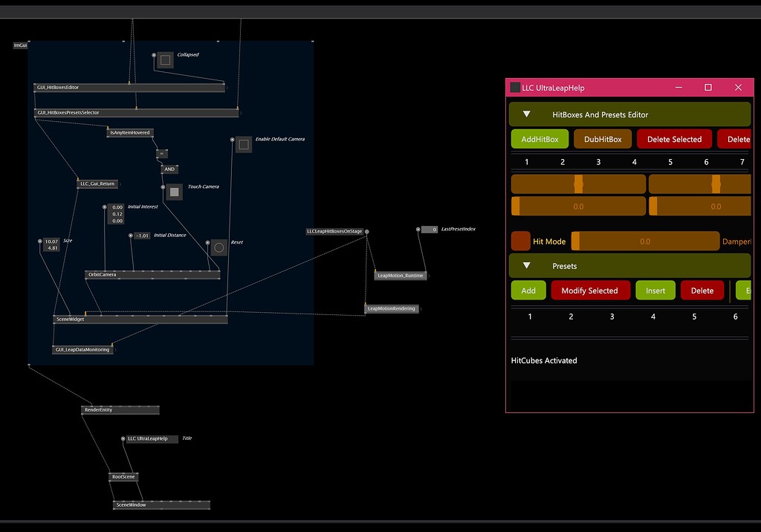
Task: Select the LLC_Gui_Return node
Action: pos(97,184)
